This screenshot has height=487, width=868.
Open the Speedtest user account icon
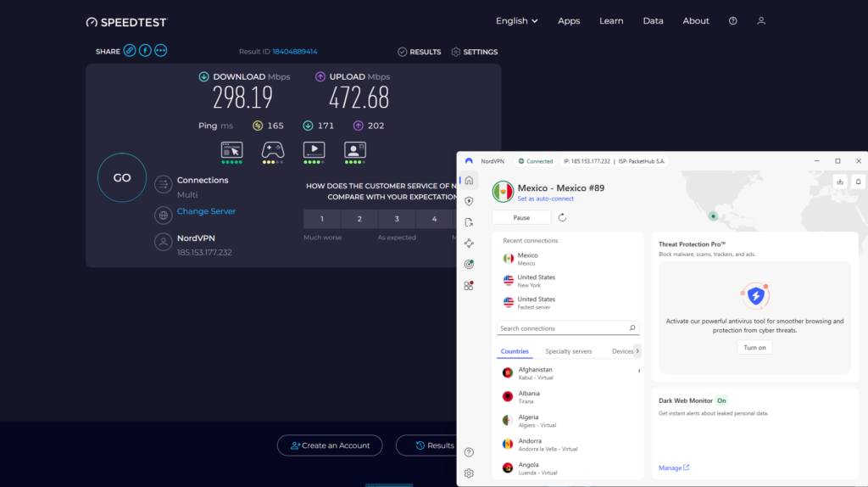(761, 20)
